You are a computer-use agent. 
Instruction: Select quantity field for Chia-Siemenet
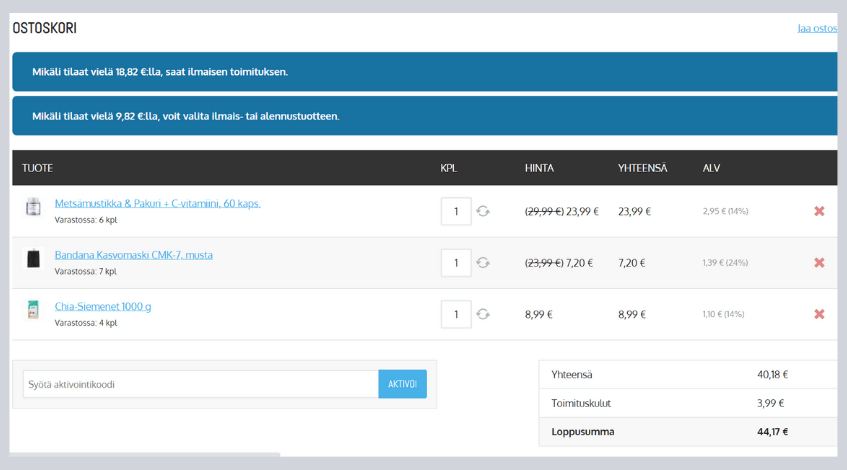pos(455,314)
